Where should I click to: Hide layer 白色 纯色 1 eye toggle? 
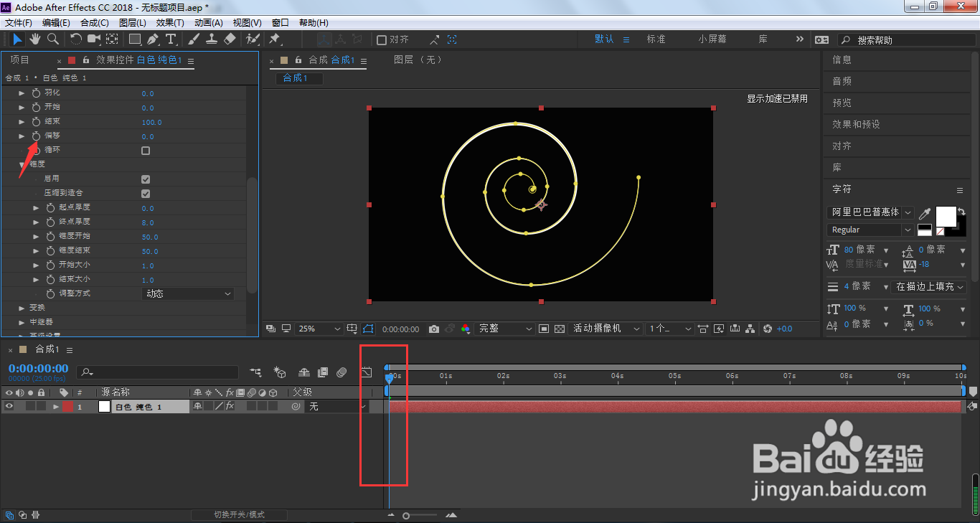[x=9, y=406]
